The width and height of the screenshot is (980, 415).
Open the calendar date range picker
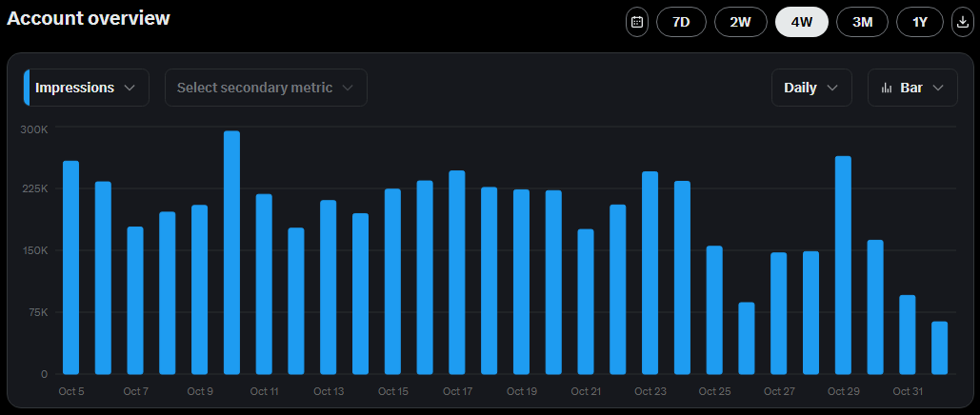(637, 22)
